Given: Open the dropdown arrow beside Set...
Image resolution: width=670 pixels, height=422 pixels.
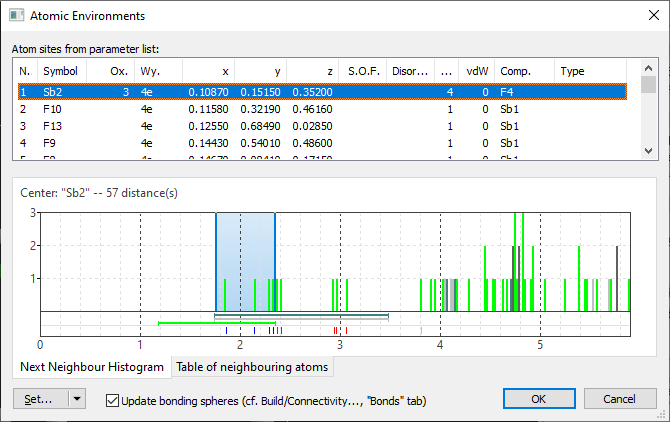Looking at the screenshot, I should click(x=78, y=400).
